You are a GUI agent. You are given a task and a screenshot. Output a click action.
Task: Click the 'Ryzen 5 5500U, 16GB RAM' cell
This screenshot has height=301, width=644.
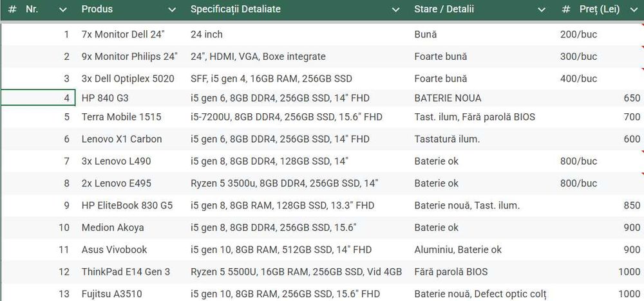[296, 272]
